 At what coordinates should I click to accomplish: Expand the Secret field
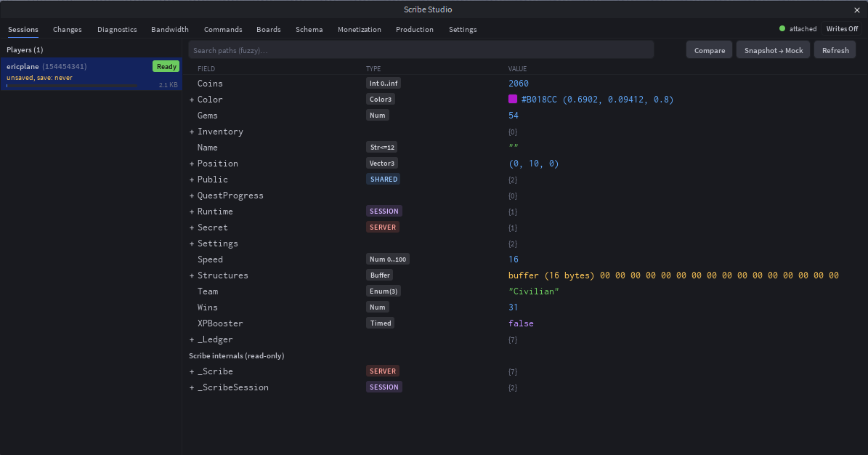coord(192,227)
